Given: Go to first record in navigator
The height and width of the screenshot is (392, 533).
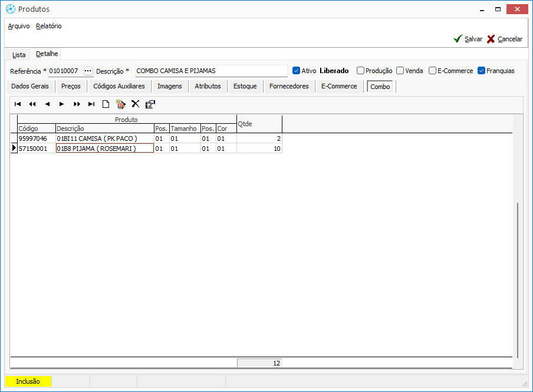Looking at the screenshot, I should [x=18, y=104].
